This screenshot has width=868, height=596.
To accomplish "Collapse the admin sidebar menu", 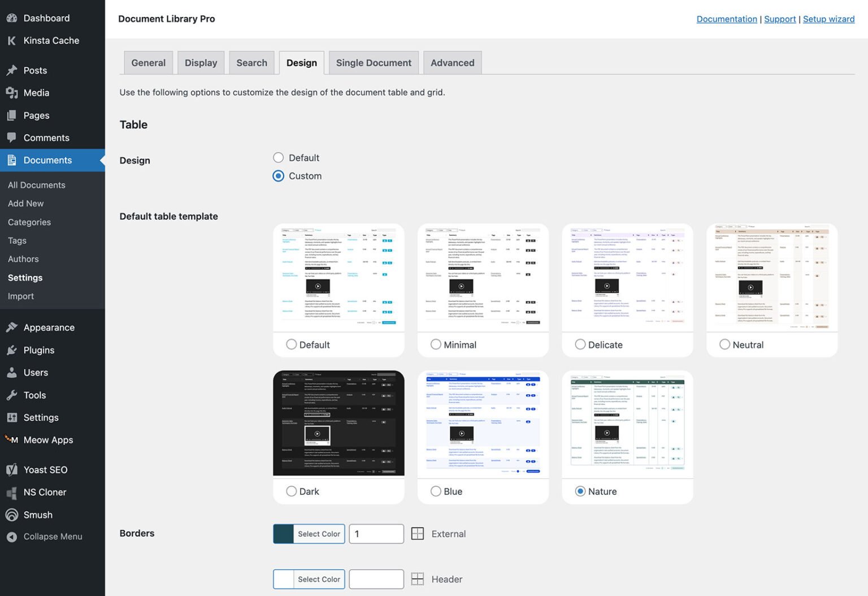I will [11, 536].
